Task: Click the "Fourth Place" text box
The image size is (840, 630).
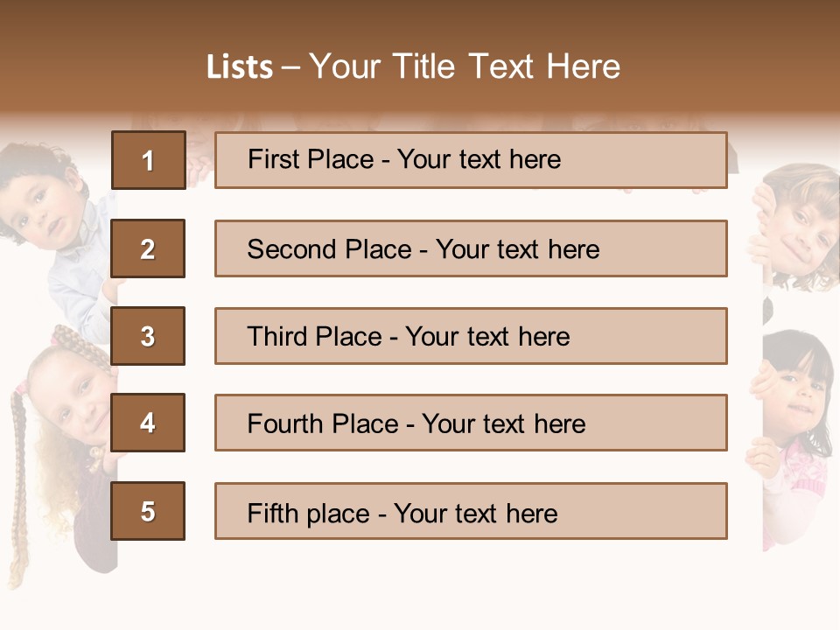Action: 471,423
